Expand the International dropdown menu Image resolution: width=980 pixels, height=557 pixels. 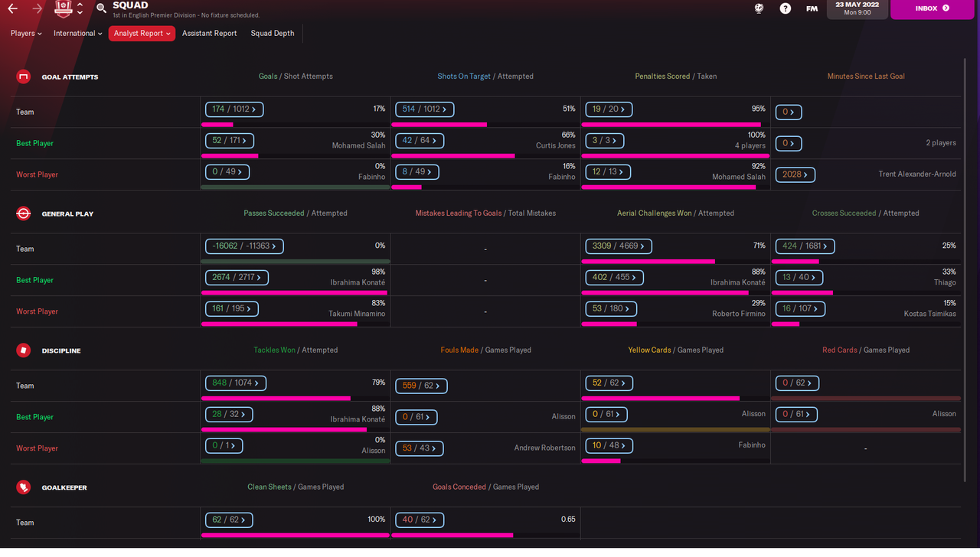(x=77, y=34)
